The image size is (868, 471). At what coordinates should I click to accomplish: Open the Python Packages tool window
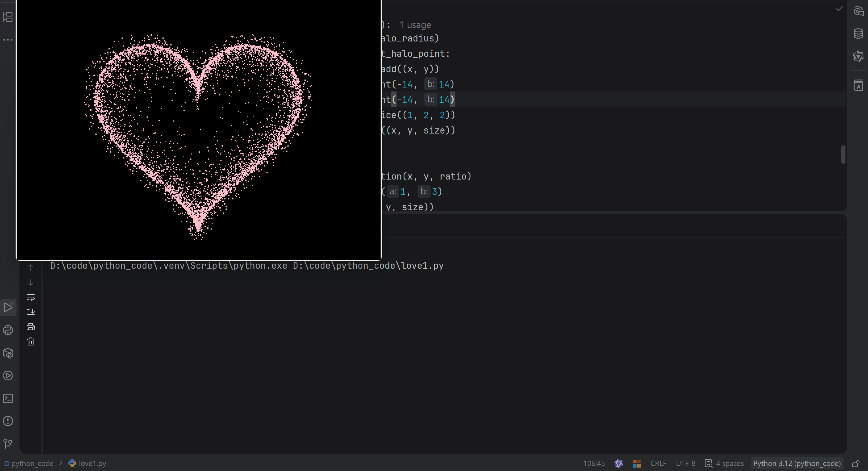(8, 353)
